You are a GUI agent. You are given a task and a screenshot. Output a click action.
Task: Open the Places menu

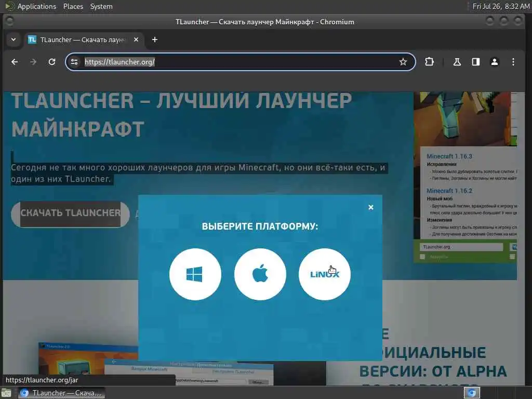coord(73,6)
